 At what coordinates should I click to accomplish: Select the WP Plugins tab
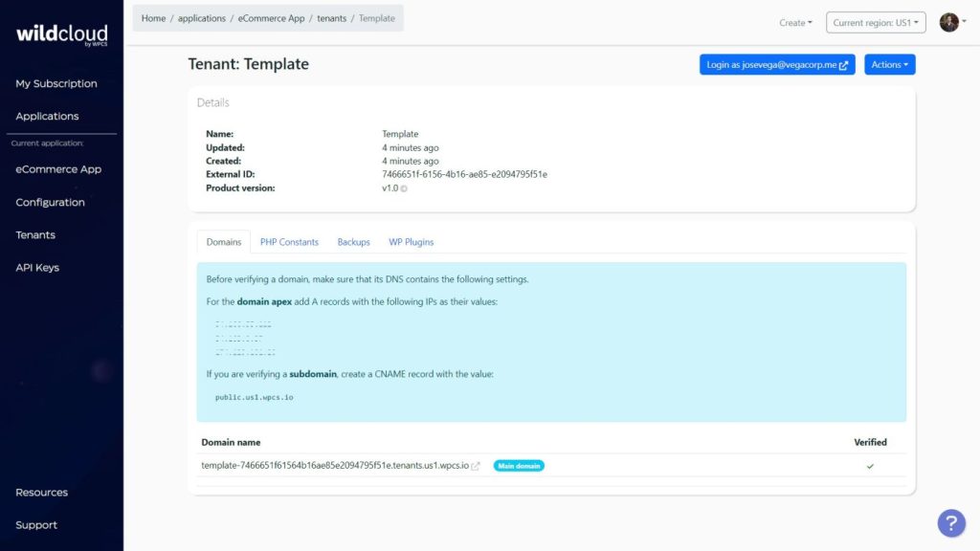pos(411,242)
